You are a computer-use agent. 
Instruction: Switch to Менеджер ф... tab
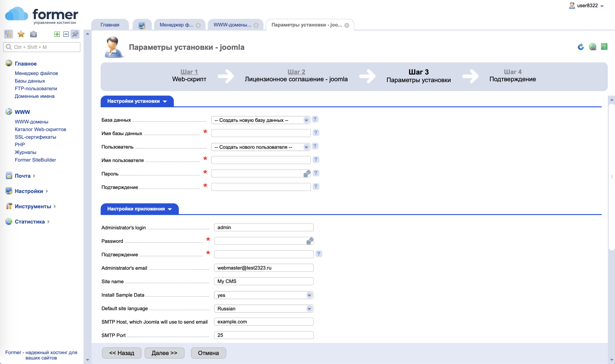[x=177, y=25]
